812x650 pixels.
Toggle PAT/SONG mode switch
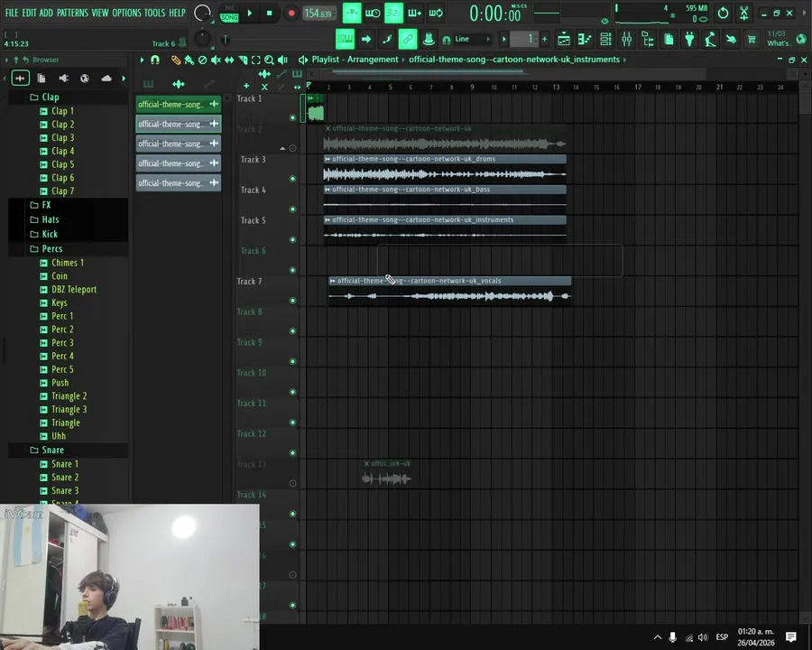tap(229, 14)
